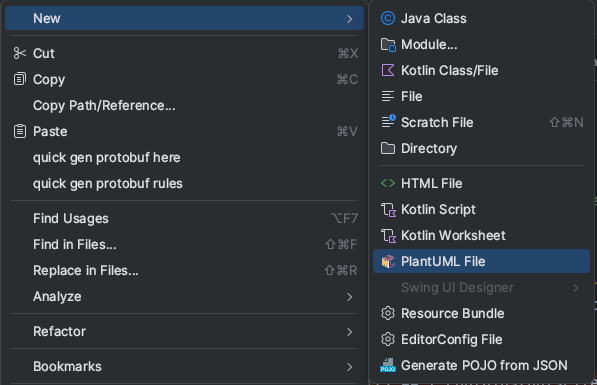Create a new EditorConfig File

[481, 339]
